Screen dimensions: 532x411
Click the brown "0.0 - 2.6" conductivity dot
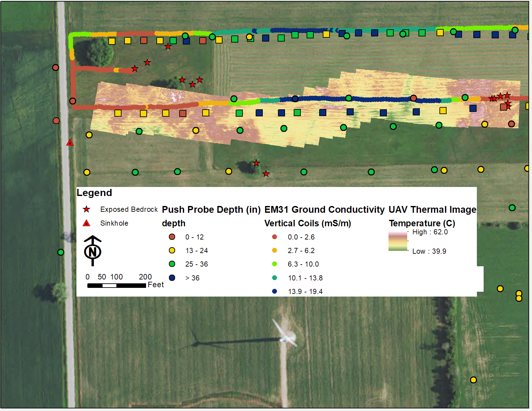(274, 237)
